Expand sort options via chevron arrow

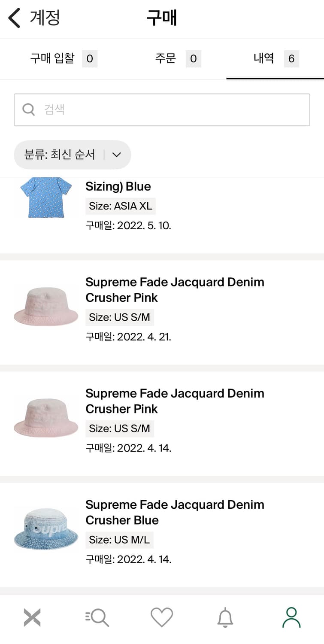[x=117, y=155]
